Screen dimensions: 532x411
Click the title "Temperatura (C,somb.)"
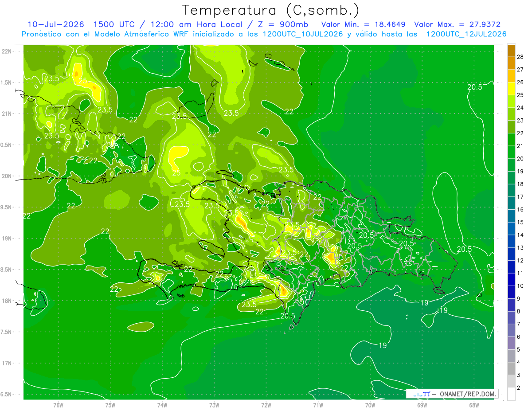tap(271, 11)
